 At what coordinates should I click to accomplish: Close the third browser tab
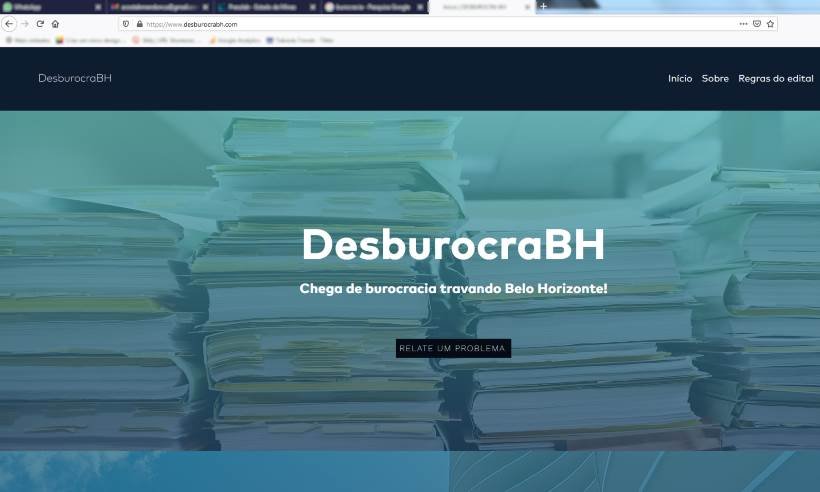(x=312, y=7)
